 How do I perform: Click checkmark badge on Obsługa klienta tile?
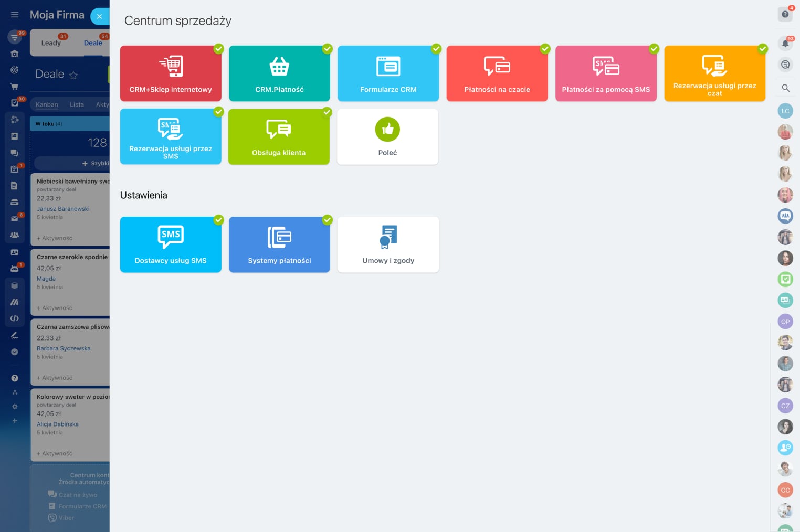tap(327, 112)
